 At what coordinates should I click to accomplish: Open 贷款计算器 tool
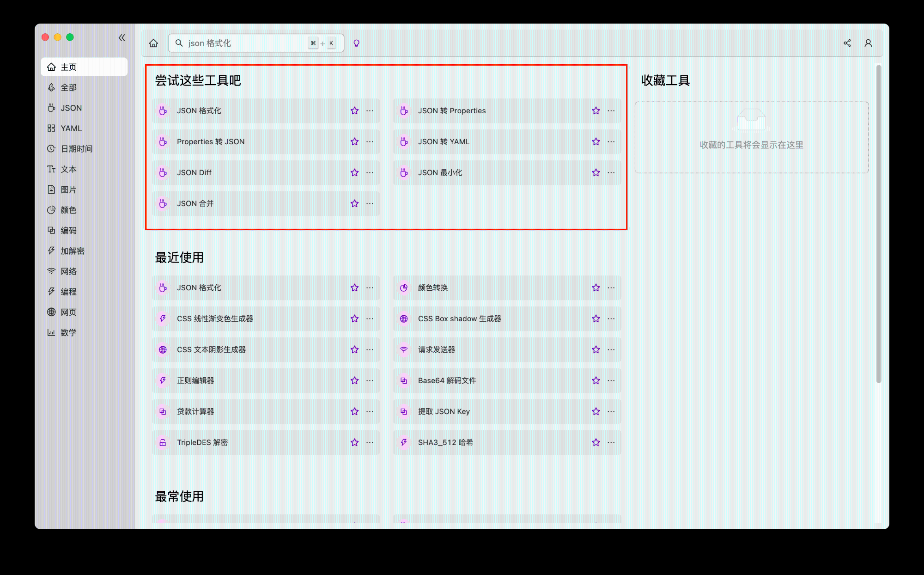(266, 411)
